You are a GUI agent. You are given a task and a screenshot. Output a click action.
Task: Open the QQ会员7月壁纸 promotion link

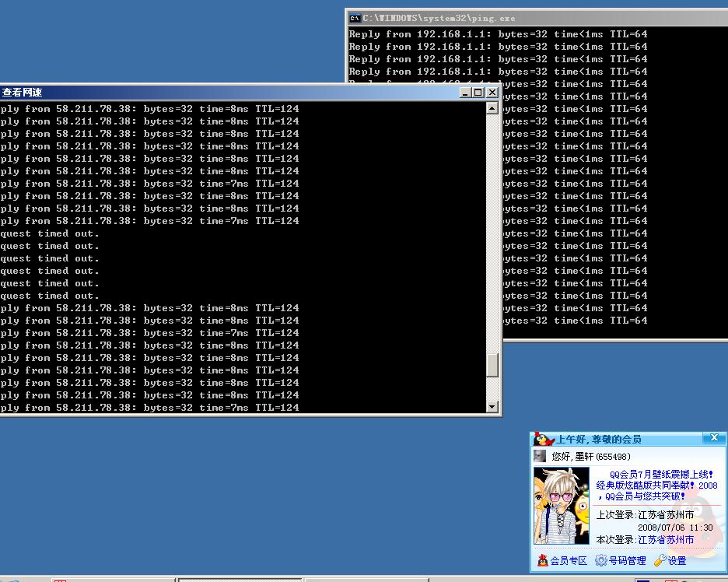coord(656,485)
